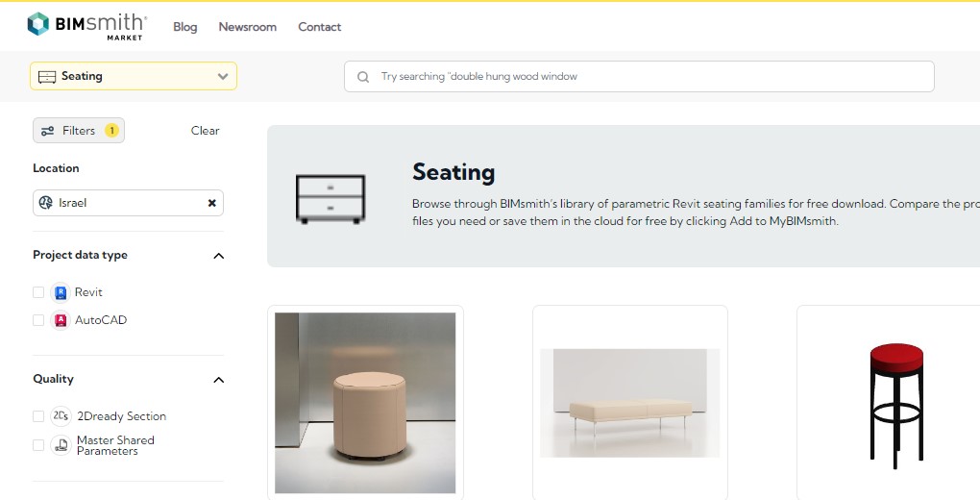
Task: Open the red bar stool thumbnail
Action: 895,406
